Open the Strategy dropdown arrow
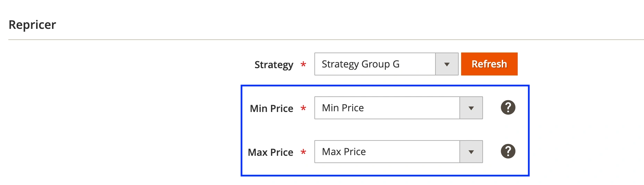This screenshot has width=644, height=185. coord(447,64)
